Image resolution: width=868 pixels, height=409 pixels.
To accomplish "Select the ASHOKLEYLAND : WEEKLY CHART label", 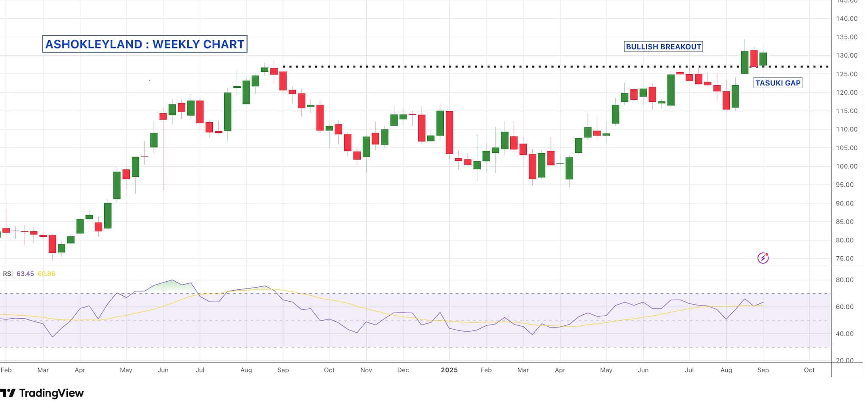I will click(x=145, y=44).
